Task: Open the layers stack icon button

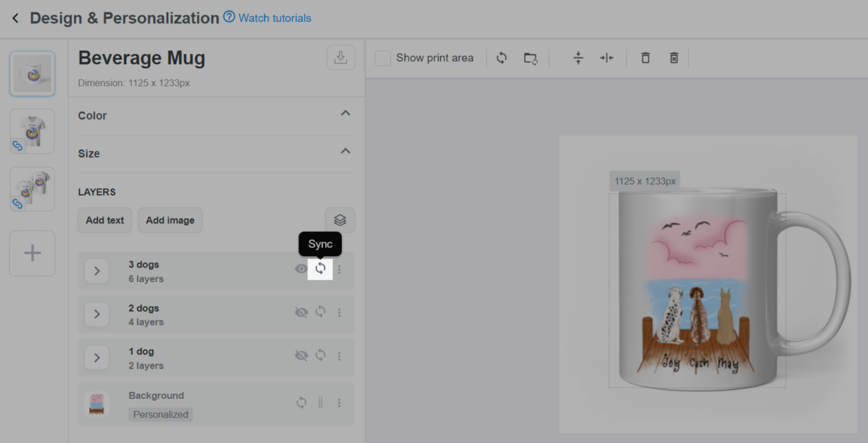Action: click(x=340, y=220)
